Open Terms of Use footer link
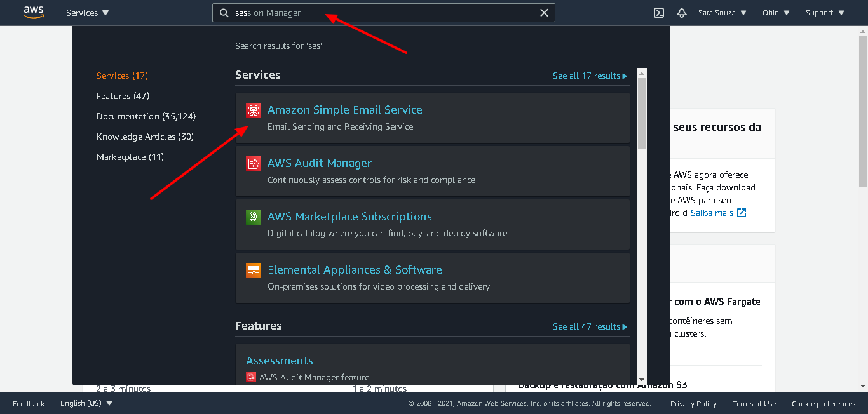Screen dimensions: 868x414 coord(754,403)
